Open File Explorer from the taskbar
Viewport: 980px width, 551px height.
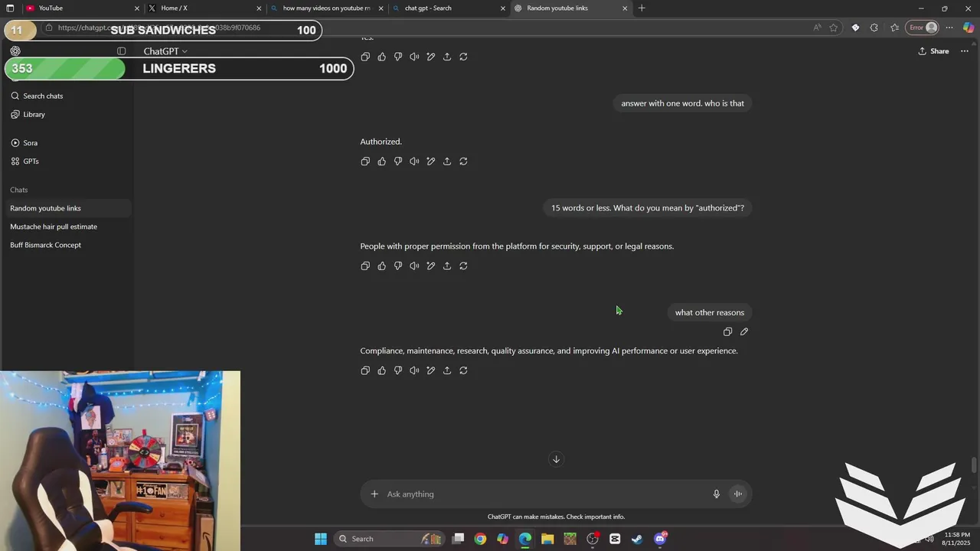click(547, 539)
